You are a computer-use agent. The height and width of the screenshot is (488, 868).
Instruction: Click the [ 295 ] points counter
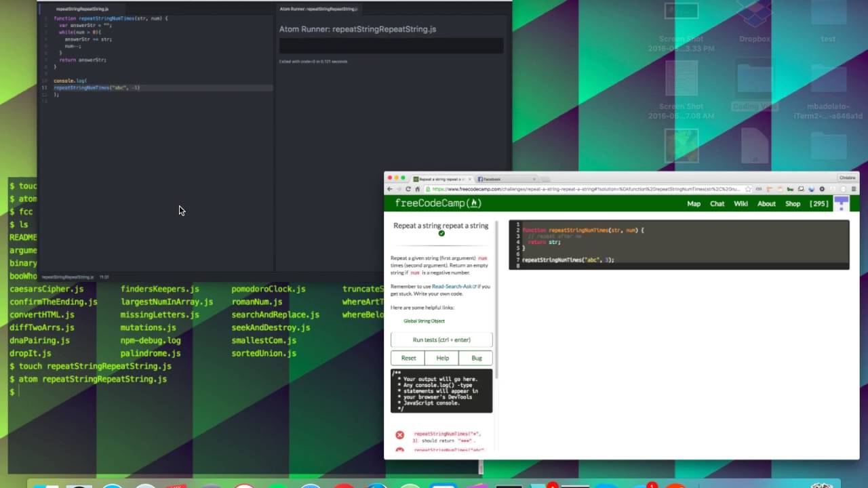pyautogui.click(x=819, y=203)
